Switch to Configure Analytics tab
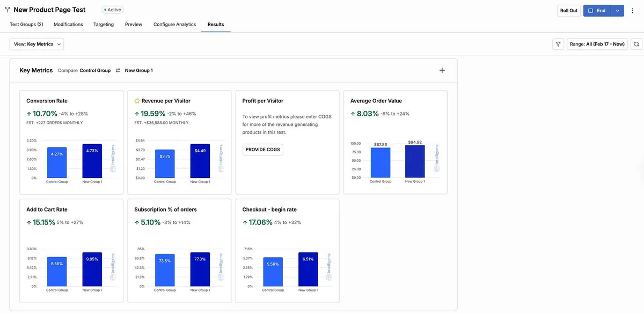Viewport: 644px width, 314px height. (174, 25)
